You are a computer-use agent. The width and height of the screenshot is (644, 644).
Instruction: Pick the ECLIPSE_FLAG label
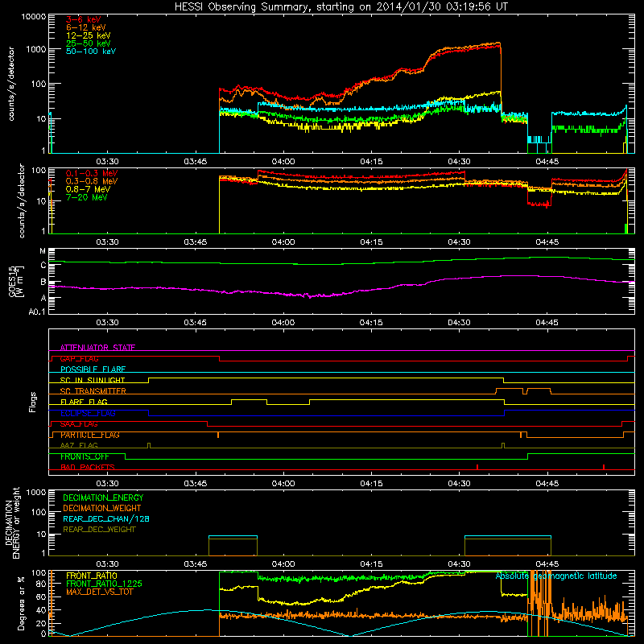click(x=88, y=414)
